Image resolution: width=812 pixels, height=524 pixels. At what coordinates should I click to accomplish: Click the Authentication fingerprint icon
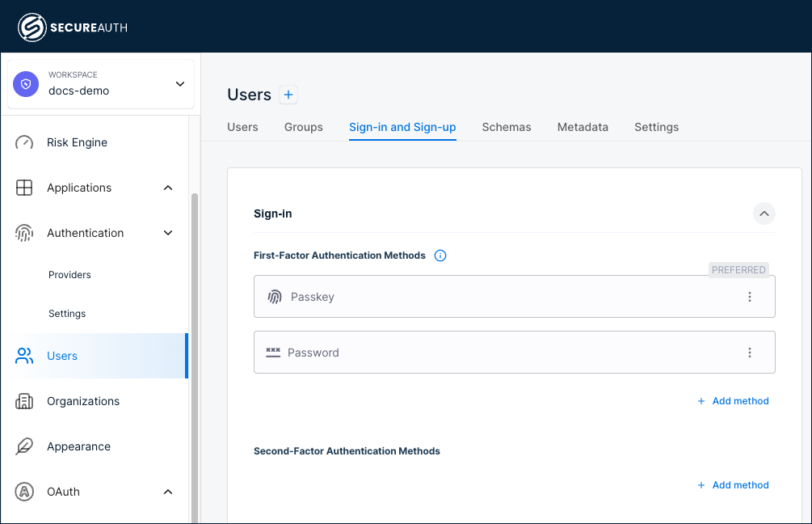point(24,233)
